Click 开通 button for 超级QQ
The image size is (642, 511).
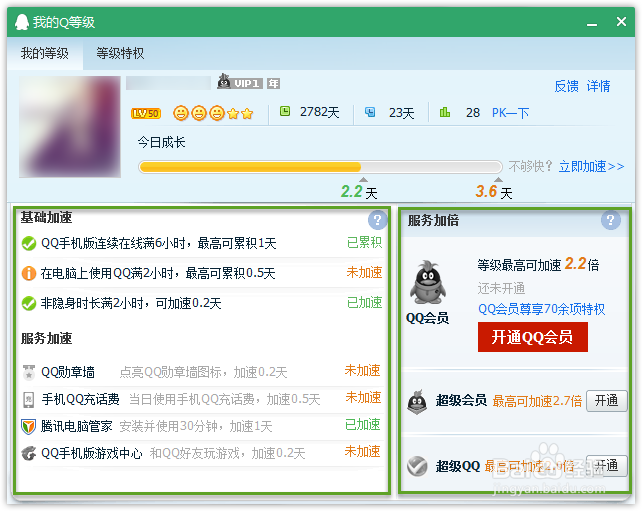[x=606, y=466]
